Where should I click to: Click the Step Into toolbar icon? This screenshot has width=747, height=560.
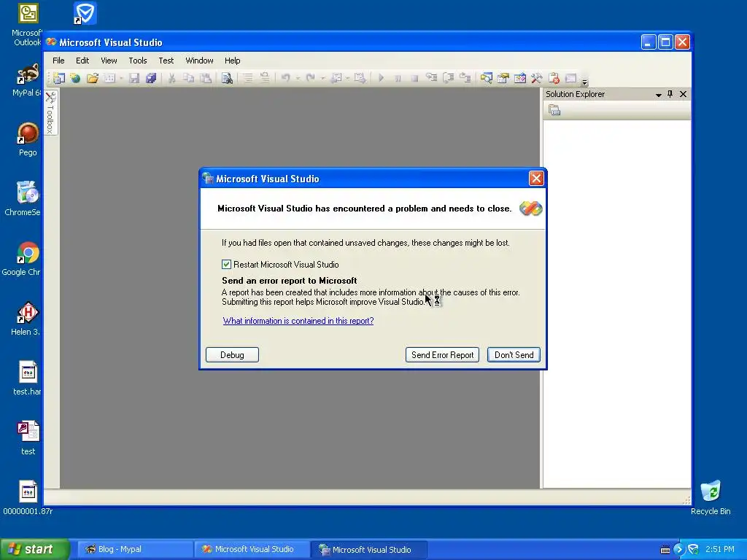click(x=432, y=78)
